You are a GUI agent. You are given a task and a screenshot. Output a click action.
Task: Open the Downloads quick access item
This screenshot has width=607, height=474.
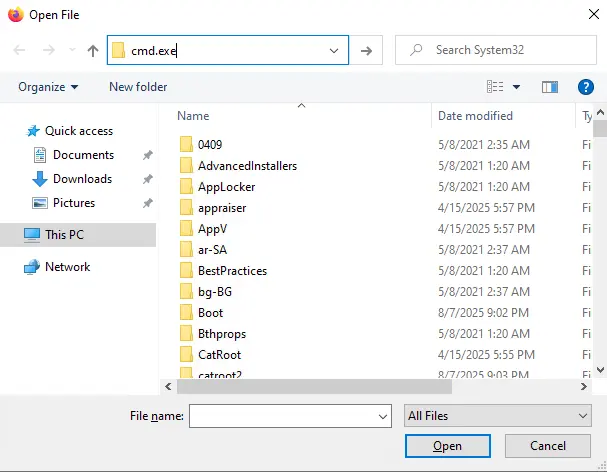pos(82,179)
